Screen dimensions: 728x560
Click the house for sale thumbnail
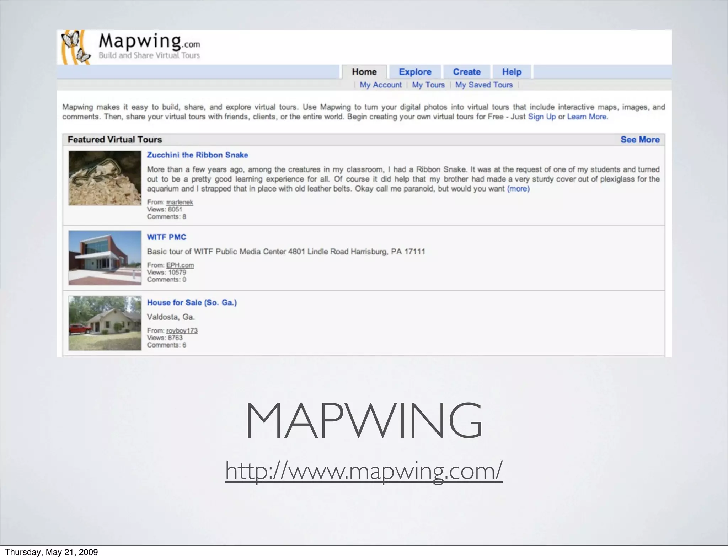tap(105, 323)
